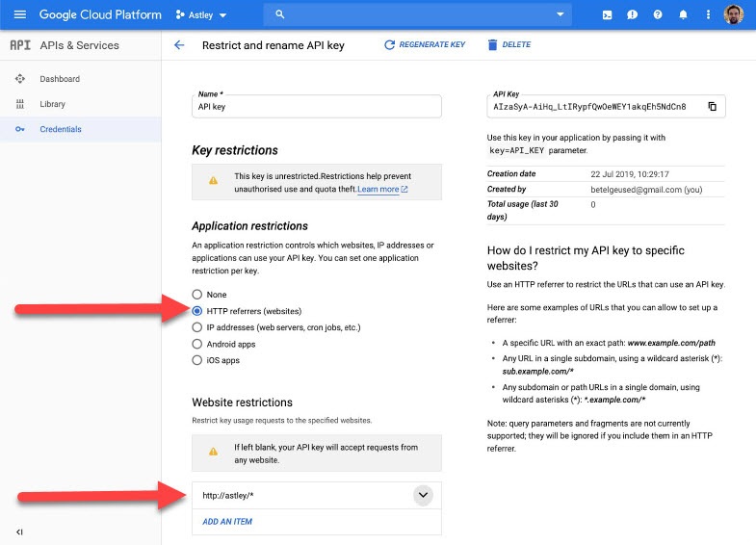Select IP addresses restriction option

point(197,327)
